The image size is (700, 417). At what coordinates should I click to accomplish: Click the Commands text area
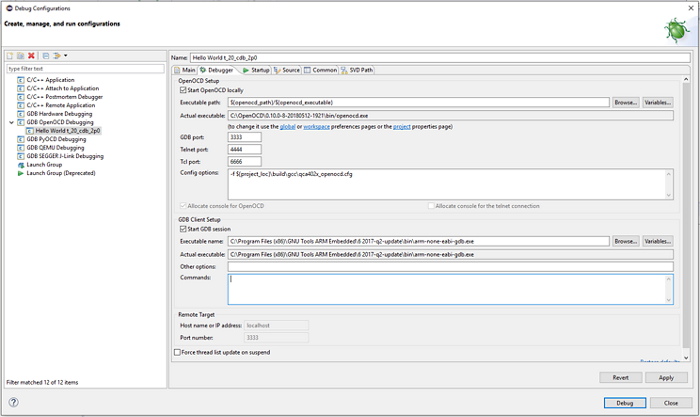(446, 290)
